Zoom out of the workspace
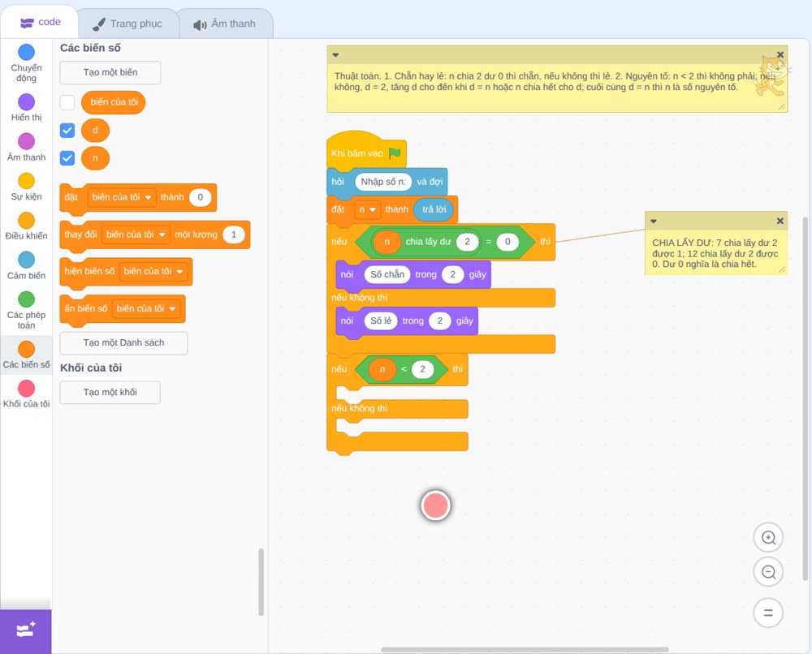 pyautogui.click(x=768, y=572)
